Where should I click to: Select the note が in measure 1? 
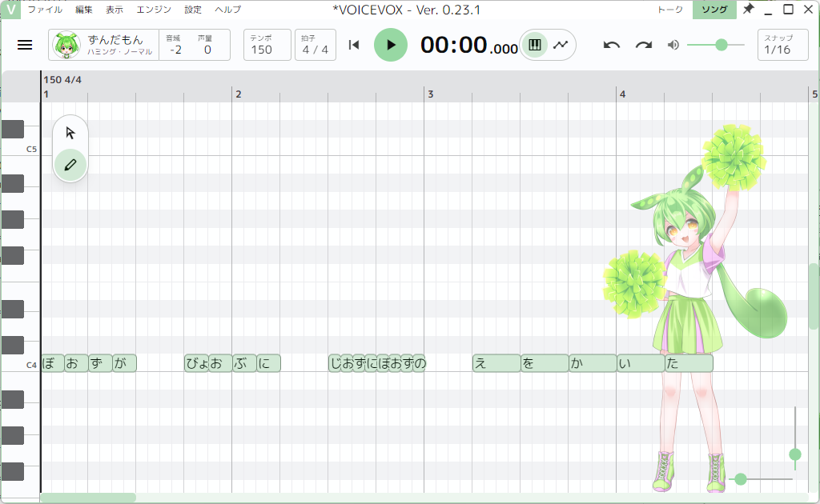coord(124,363)
